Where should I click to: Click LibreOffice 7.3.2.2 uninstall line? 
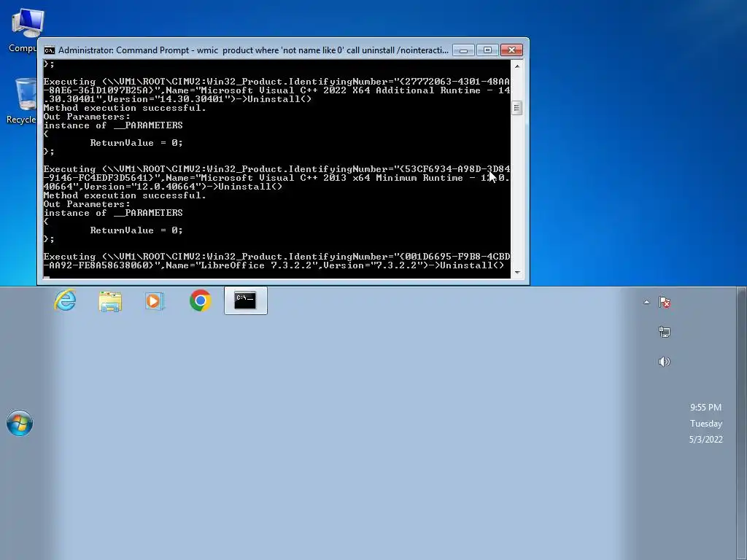[x=276, y=261]
